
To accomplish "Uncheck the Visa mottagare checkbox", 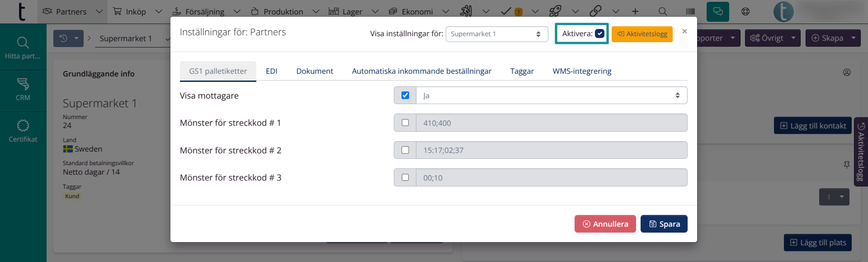I will click(x=405, y=95).
